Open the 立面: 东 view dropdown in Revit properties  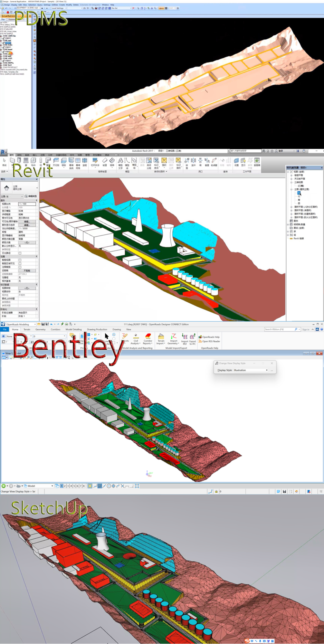pyautogui.click(x=12, y=196)
